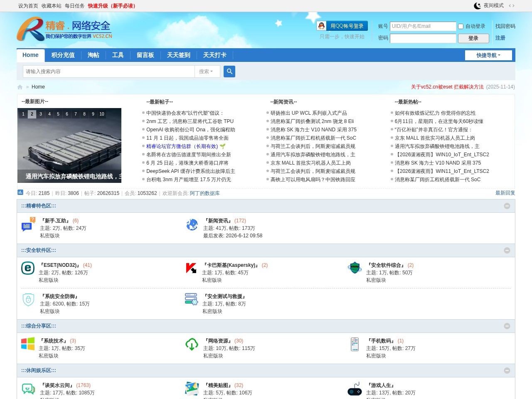Click the 设为首页 link

click(x=28, y=6)
